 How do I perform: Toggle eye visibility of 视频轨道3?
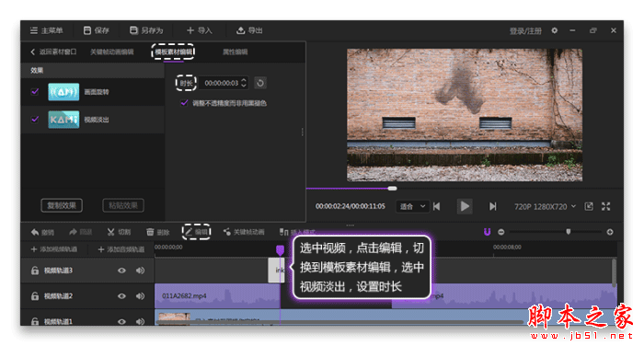(121, 271)
